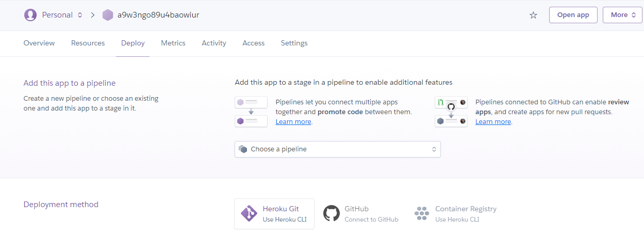Screen dimensions: 644x250
Task: Click the GitHub octocat icon
Action: coord(332,213)
